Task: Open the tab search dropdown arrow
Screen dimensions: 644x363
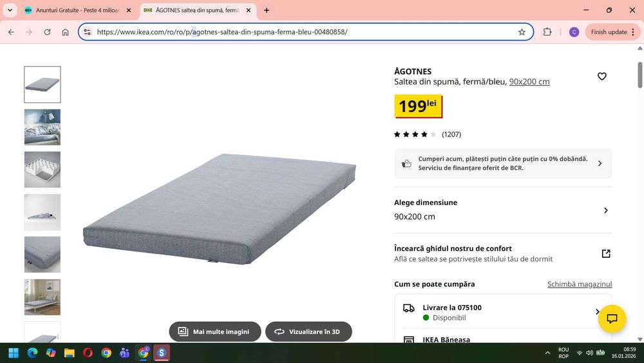Action: (x=10, y=10)
